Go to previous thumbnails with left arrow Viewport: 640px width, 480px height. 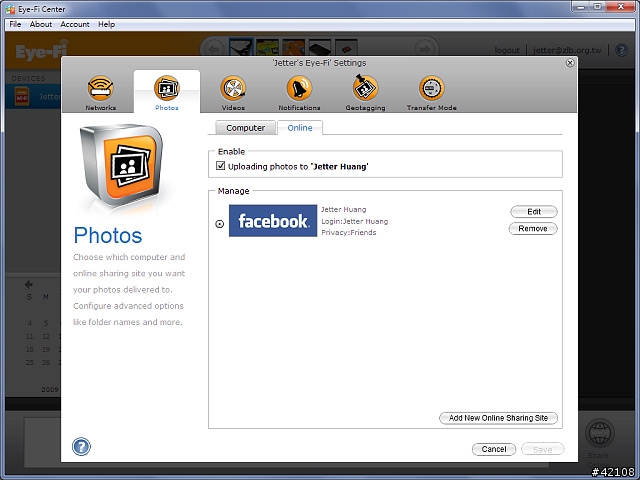click(x=213, y=49)
